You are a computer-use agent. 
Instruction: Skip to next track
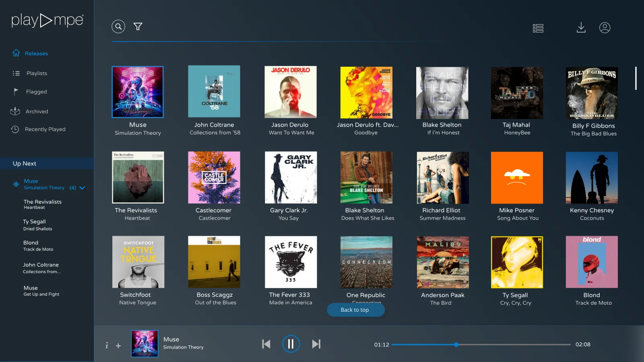click(316, 344)
